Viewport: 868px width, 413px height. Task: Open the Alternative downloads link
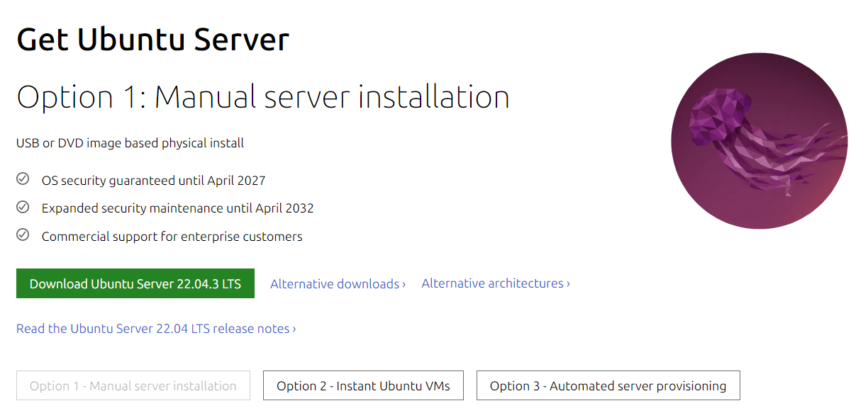point(338,284)
